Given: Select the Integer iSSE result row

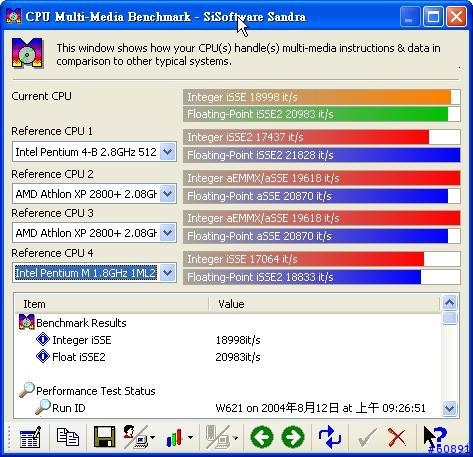Looking at the screenshot, I should (228, 340).
